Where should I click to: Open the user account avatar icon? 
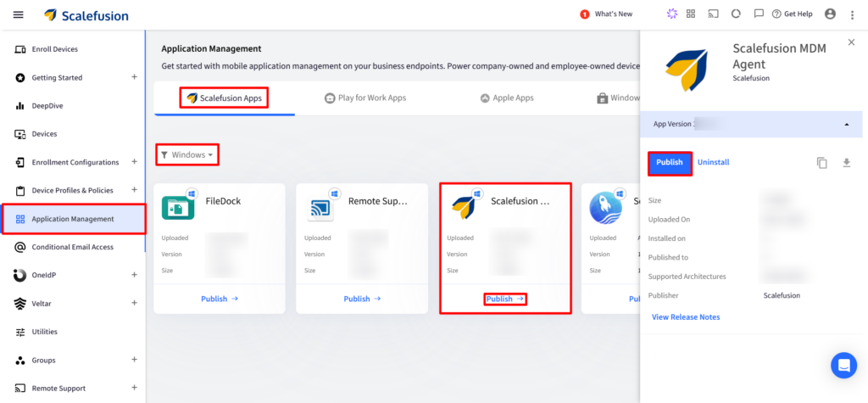[x=830, y=14]
